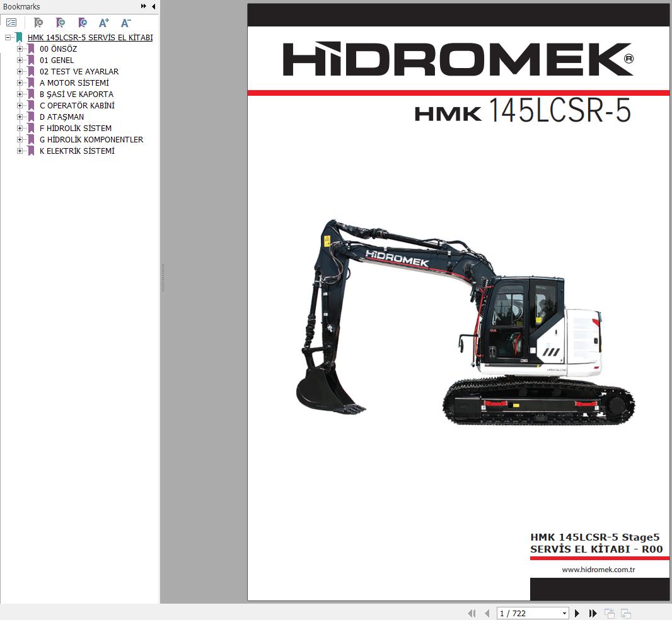
Task: Open the page number dropdown arrow
Action: (x=564, y=613)
